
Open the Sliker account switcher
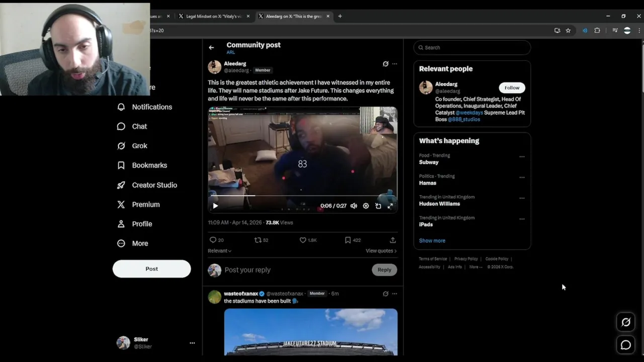pos(155,343)
